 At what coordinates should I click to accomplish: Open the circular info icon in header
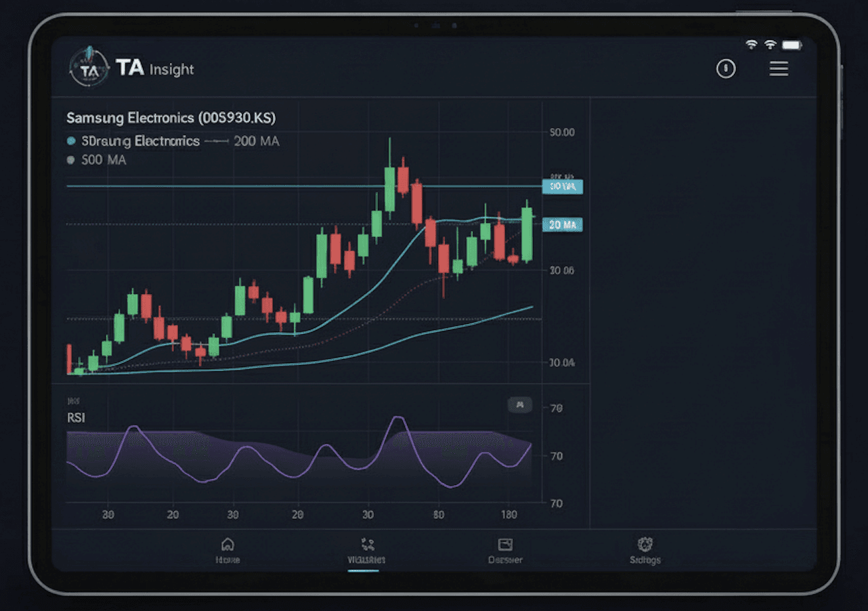(x=726, y=68)
